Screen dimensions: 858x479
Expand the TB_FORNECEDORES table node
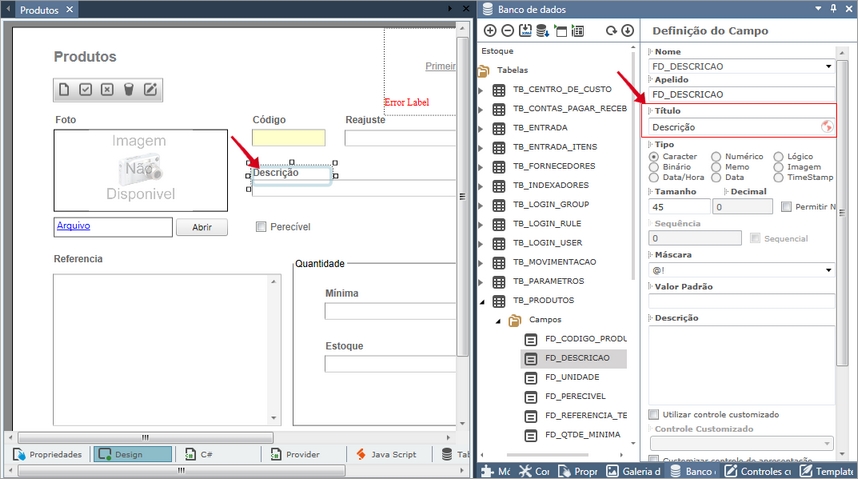click(x=481, y=166)
